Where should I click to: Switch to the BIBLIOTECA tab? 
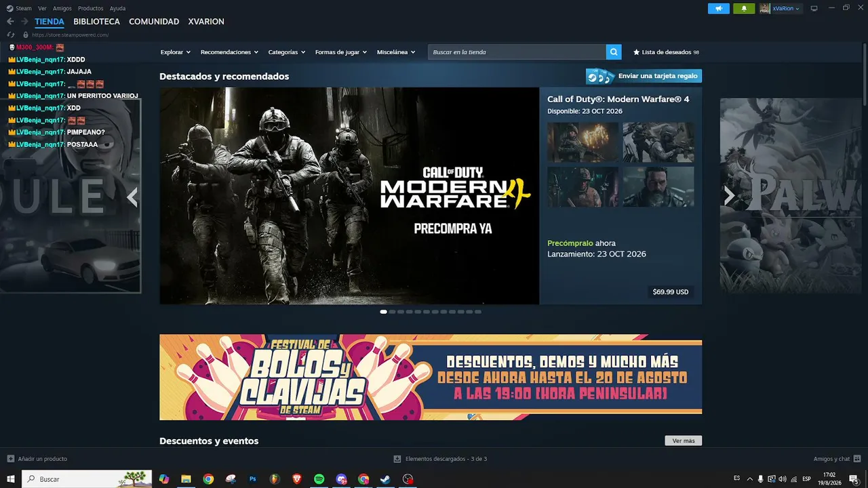96,22
